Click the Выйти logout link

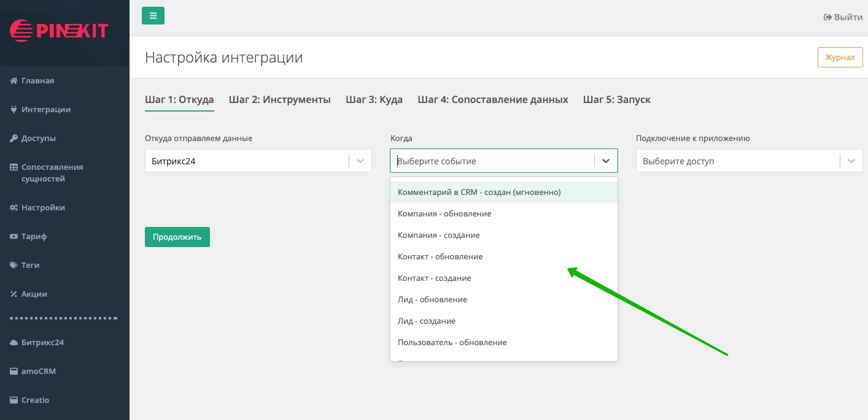(843, 17)
